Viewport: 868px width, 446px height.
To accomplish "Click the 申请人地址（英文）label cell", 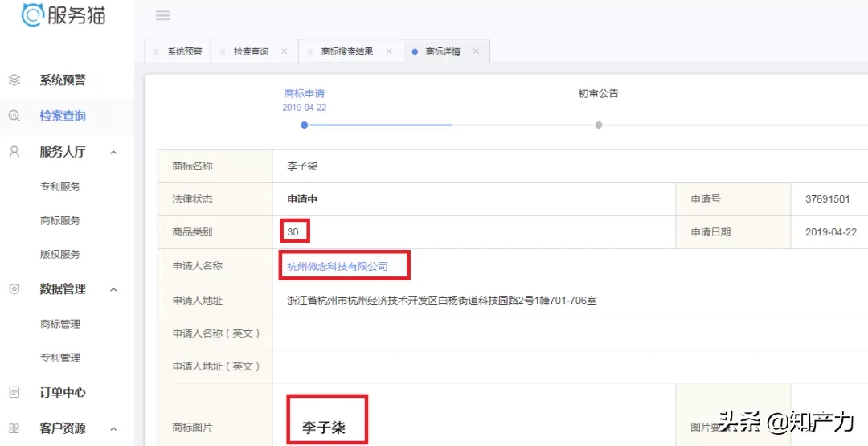I will [x=215, y=366].
